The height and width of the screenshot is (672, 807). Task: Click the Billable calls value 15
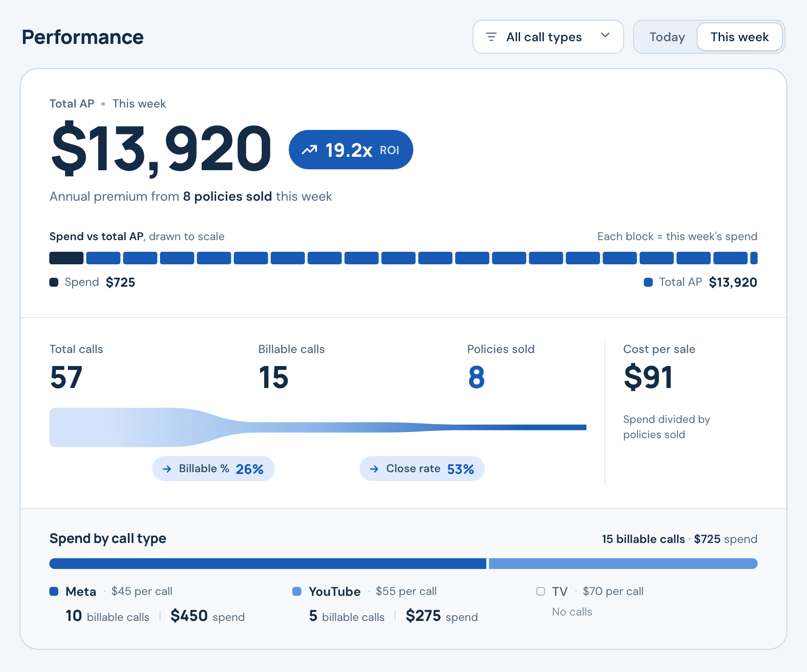click(x=273, y=377)
